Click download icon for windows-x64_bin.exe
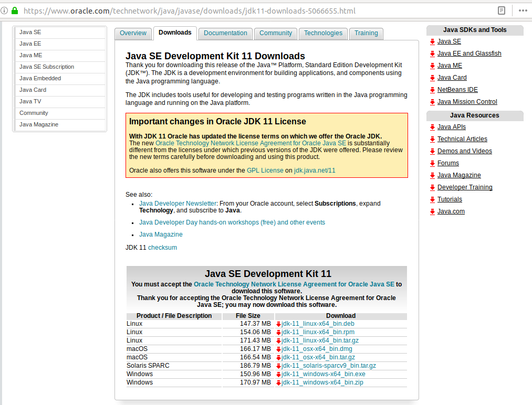Image resolution: width=532 pixels, height=405 pixels. (278, 375)
